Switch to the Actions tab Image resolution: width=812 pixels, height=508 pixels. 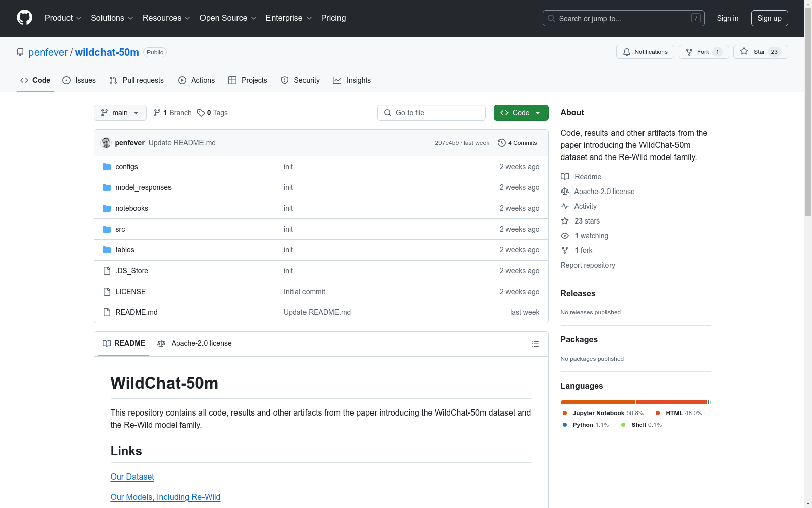[196, 80]
